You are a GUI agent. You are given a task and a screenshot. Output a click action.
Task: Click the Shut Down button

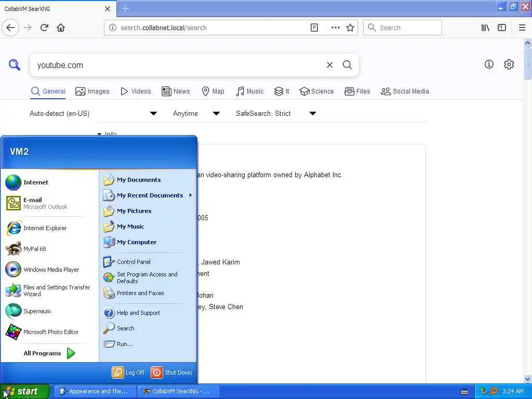click(x=171, y=373)
